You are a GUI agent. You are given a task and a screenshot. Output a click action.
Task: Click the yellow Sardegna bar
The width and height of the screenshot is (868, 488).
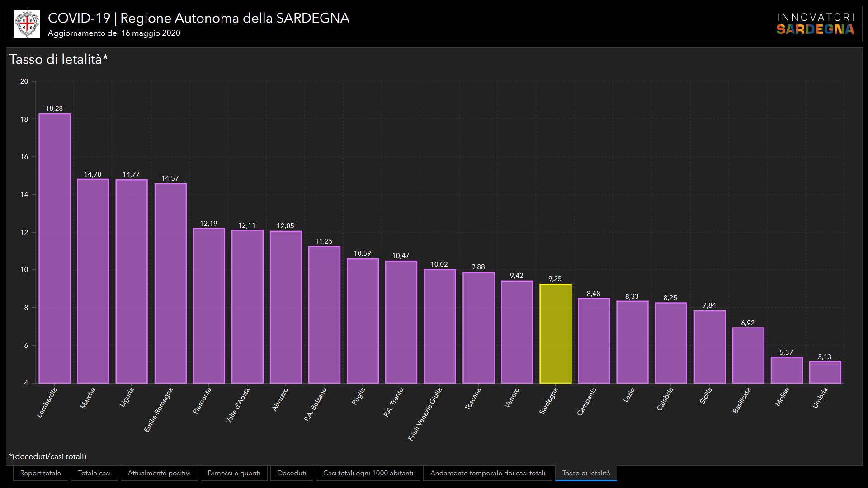pos(555,334)
